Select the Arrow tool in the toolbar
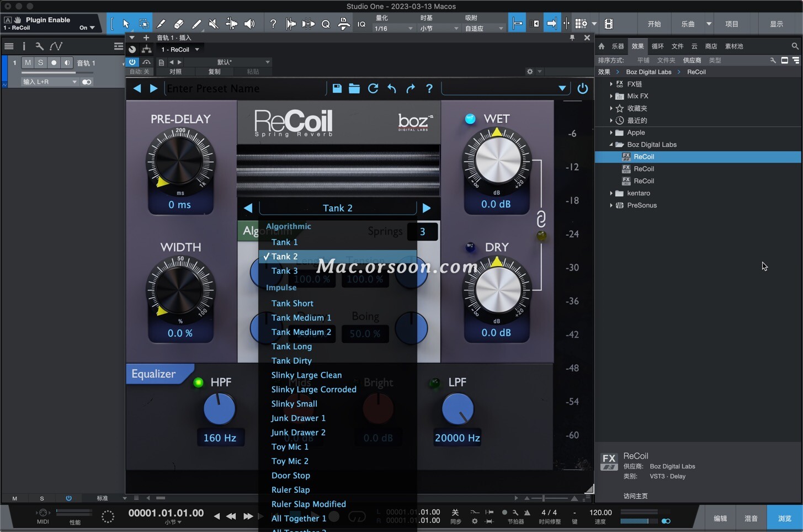803x532 pixels. tap(126, 24)
